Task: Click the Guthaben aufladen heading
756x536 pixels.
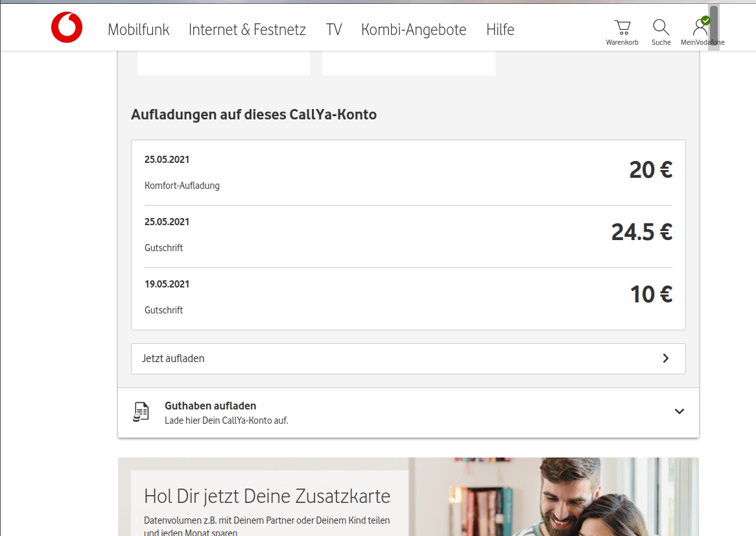Action: (x=210, y=406)
